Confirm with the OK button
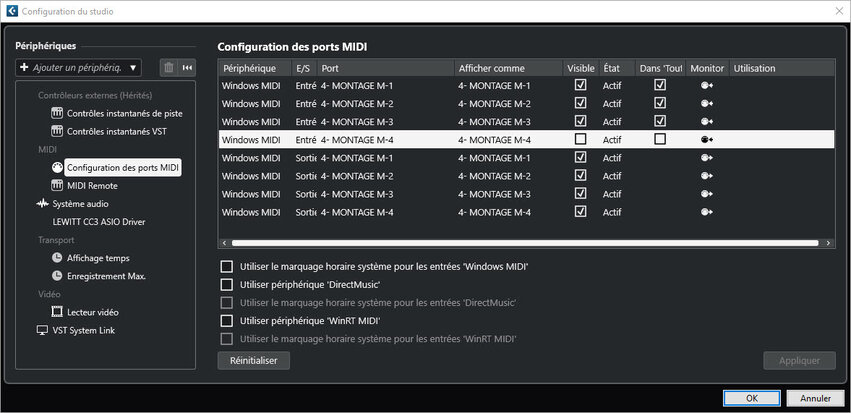The width and height of the screenshot is (851, 413). [x=751, y=398]
